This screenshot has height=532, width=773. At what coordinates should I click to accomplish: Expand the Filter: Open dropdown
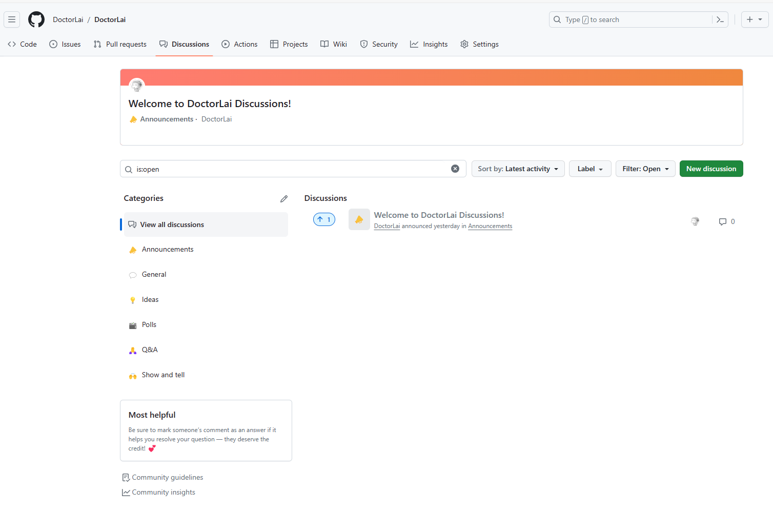click(x=645, y=169)
